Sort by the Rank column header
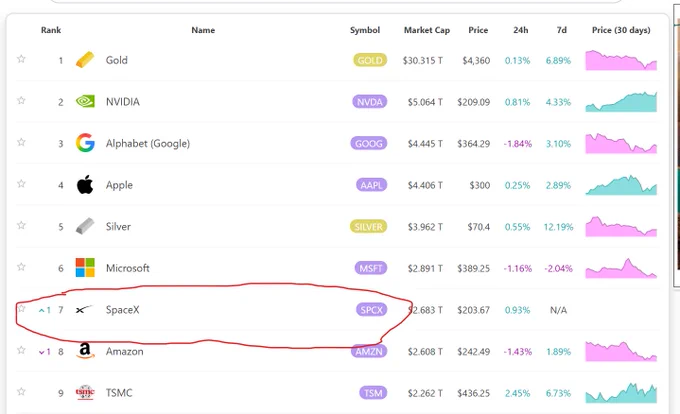 coord(51,30)
